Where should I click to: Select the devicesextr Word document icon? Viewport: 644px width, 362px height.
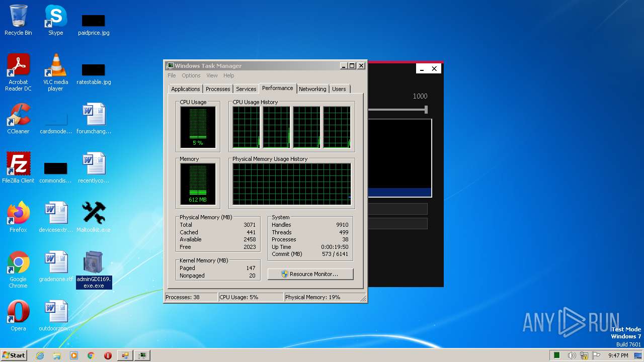tap(55, 217)
